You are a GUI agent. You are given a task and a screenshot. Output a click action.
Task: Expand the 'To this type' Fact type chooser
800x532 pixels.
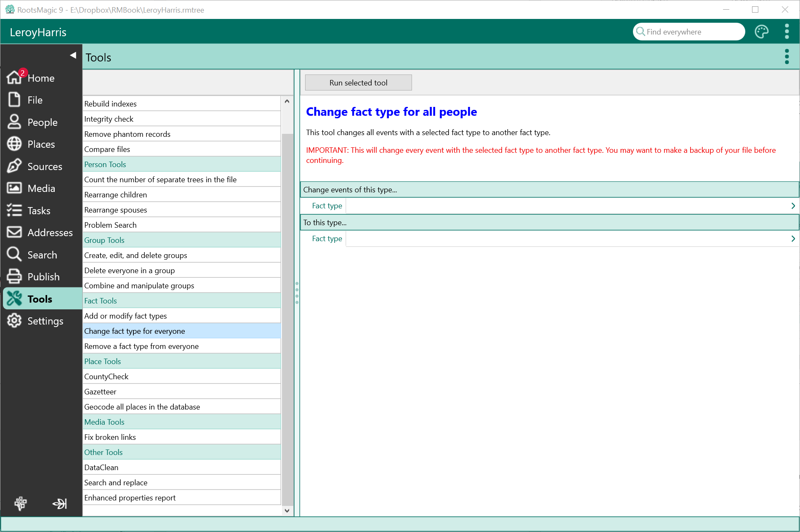point(793,239)
